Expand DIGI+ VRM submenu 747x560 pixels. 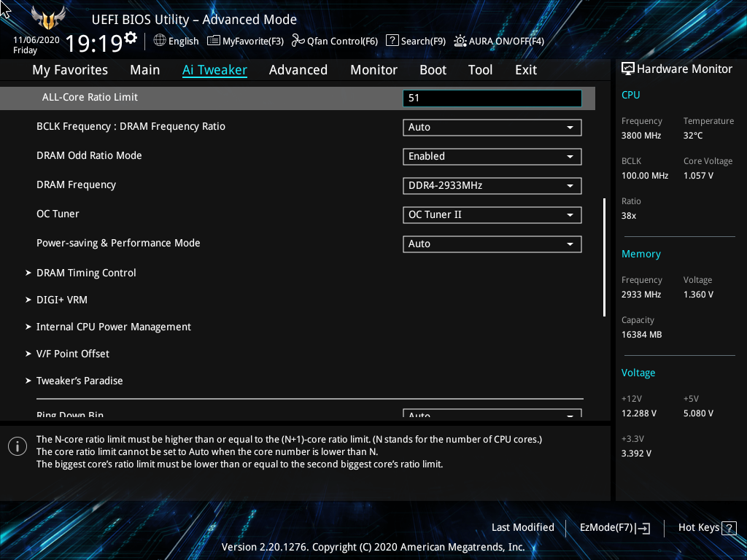click(62, 300)
